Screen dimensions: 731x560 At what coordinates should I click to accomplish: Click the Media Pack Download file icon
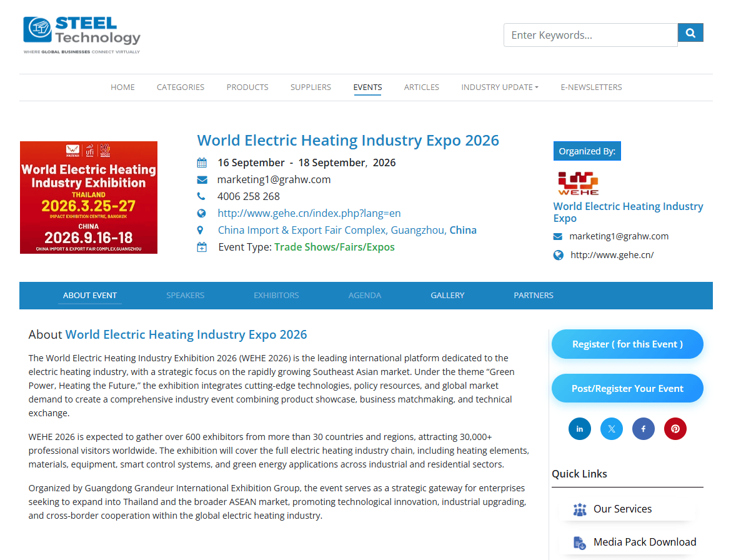[579, 542]
